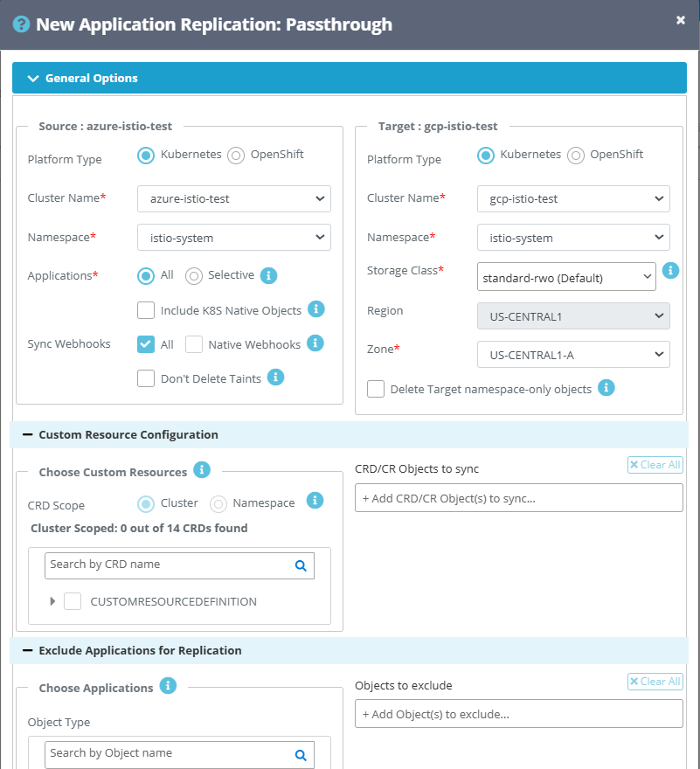
Task: Click info icon for Delete Target namespace-only objects
Action: pos(606,388)
